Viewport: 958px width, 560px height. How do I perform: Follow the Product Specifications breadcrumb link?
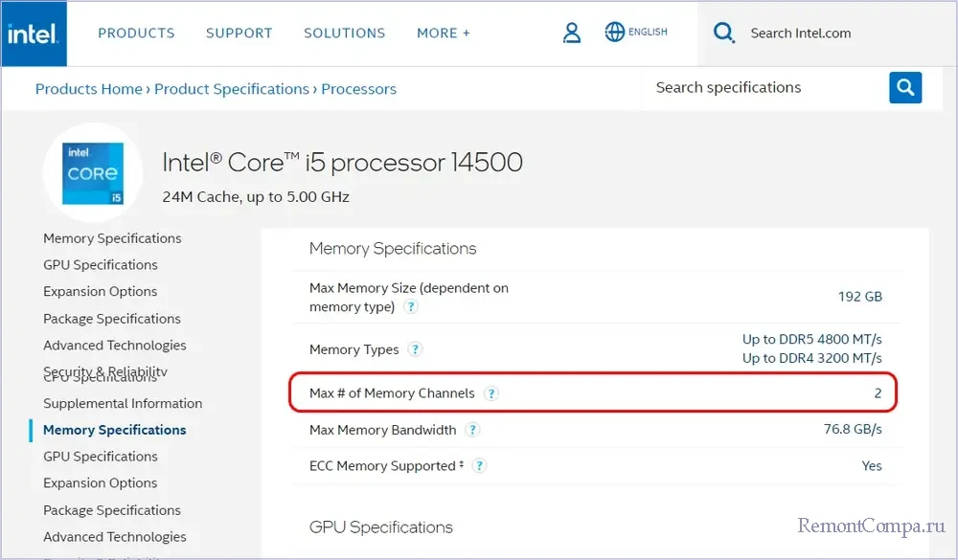point(231,89)
